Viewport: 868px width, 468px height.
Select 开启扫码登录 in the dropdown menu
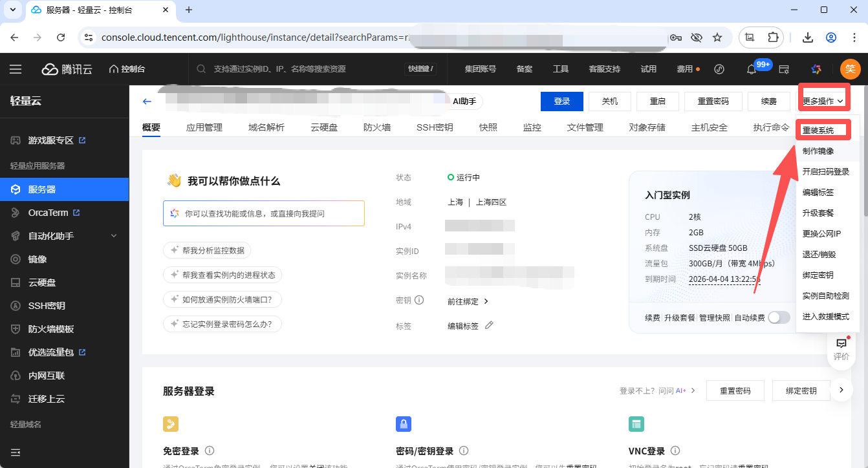[826, 172]
